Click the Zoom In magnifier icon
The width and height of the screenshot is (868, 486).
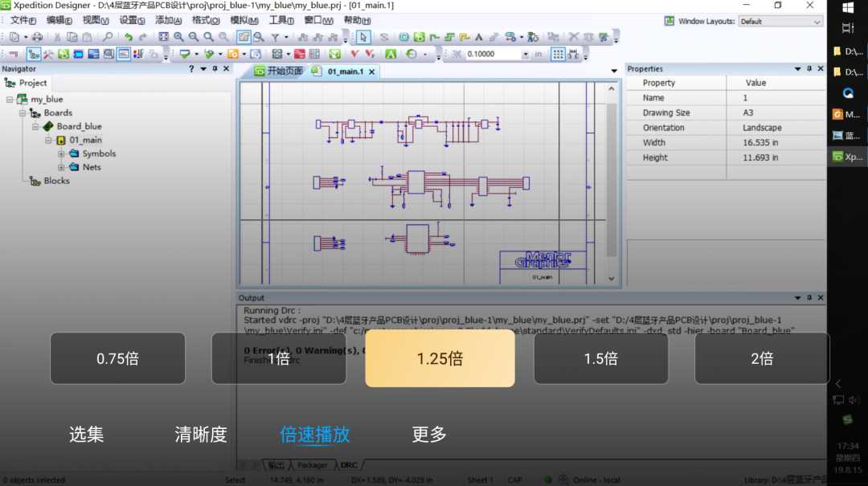pyautogui.click(x=178, y=37)
